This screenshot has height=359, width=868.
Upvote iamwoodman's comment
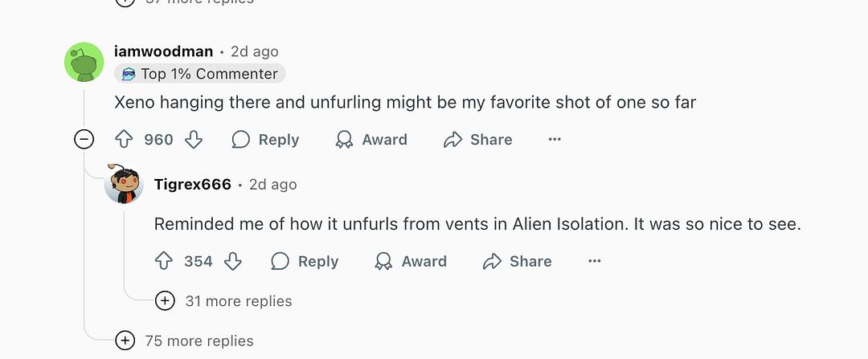tap(124, 140)
